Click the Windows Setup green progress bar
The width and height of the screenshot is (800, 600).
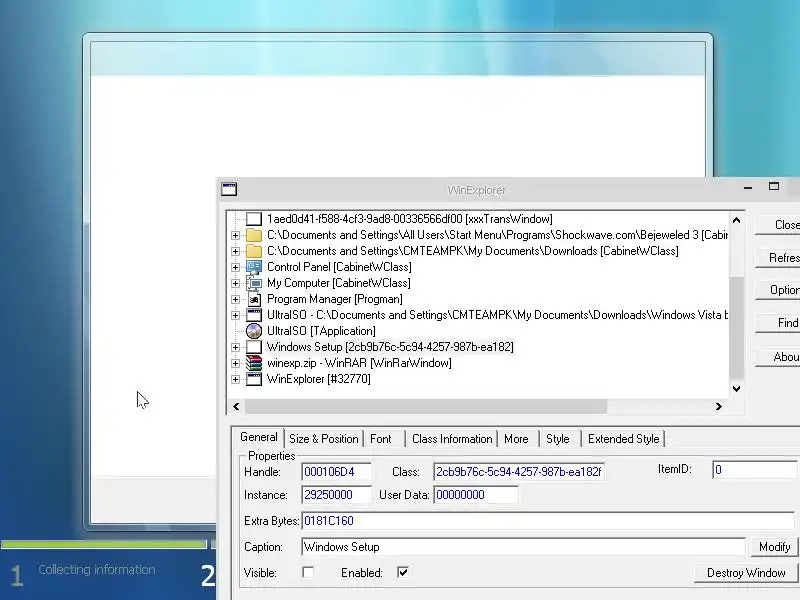104,544
